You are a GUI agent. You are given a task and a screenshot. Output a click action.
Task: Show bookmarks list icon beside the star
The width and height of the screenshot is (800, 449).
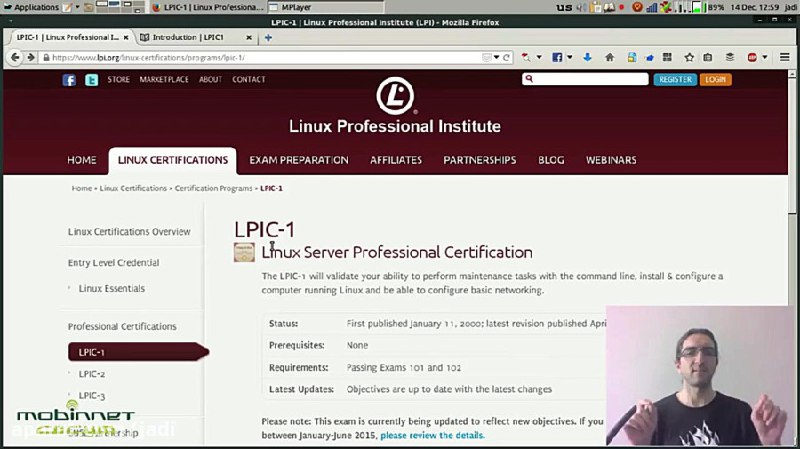pos(708,58)
